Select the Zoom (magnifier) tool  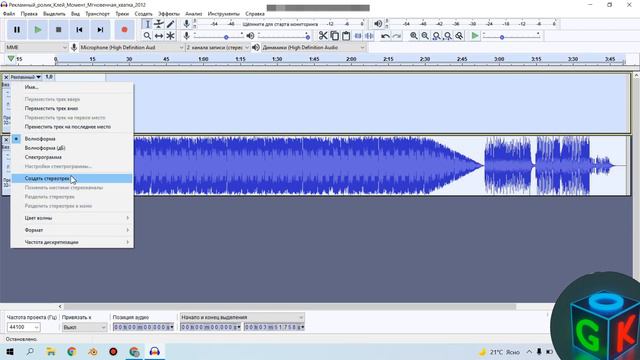coord(147,36)
